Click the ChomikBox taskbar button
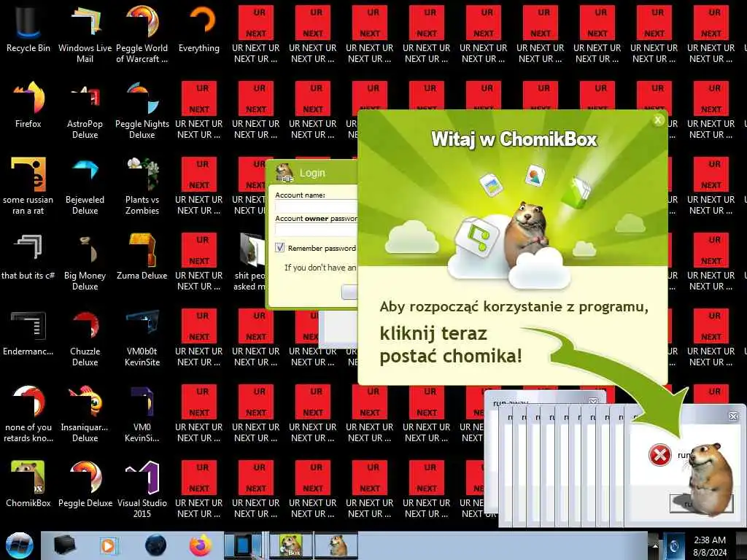Image resolution: width=747 pixels, height=560 pixels. pos(291,545)
